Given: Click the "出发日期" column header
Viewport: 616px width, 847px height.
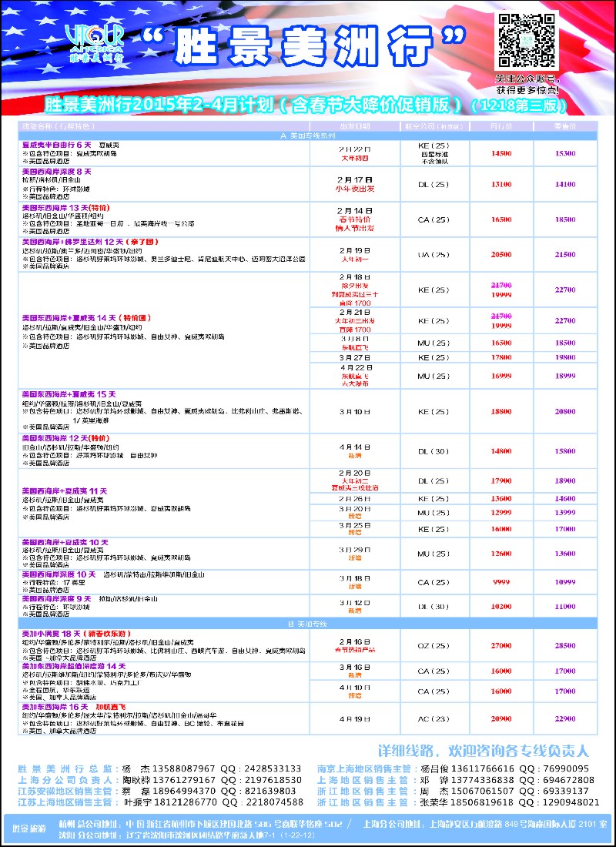Looking at the screenshot, I should point(354,126).
